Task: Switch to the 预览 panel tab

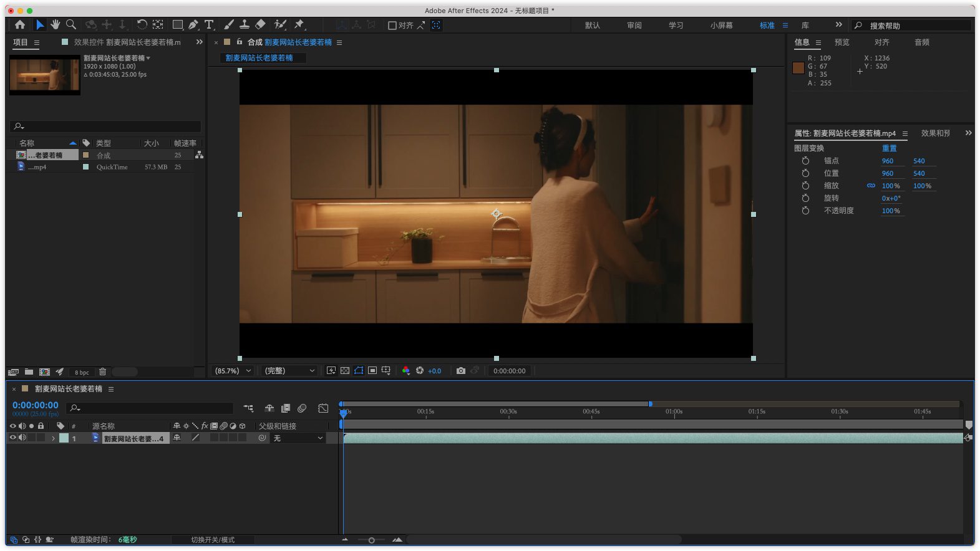Action: point(842,42)
